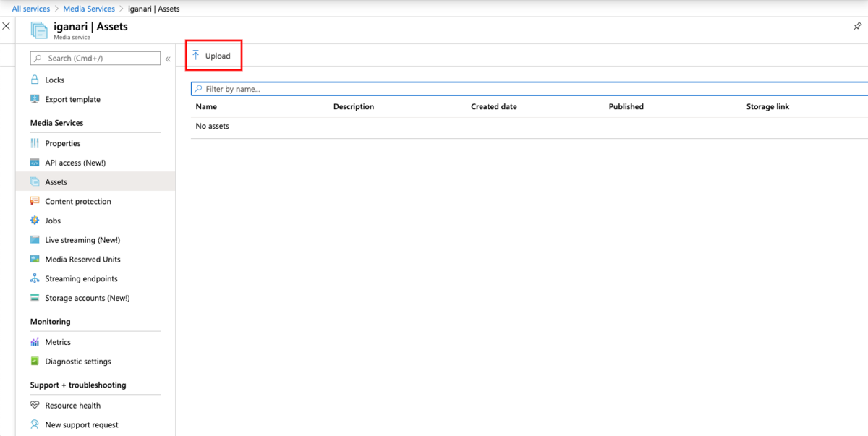Click the Content protection icon
The height and width of the screenshot is (436, 868).
coord(35,201)
